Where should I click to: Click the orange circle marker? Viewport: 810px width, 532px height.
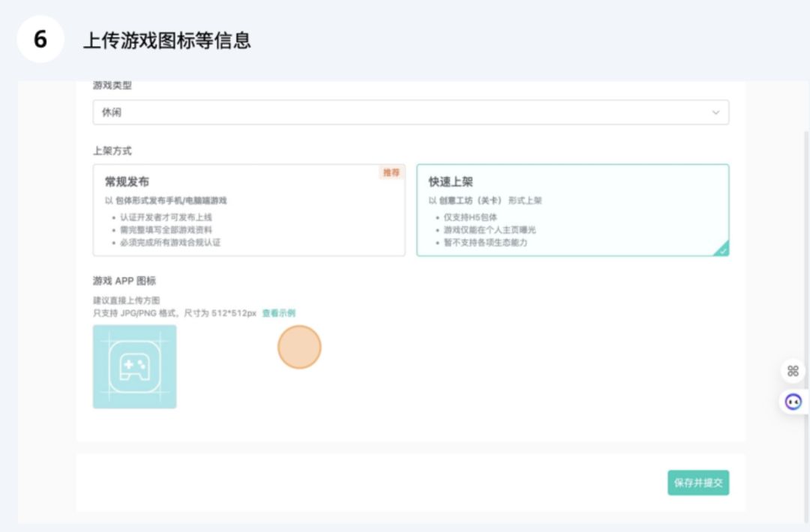[299, 348]
